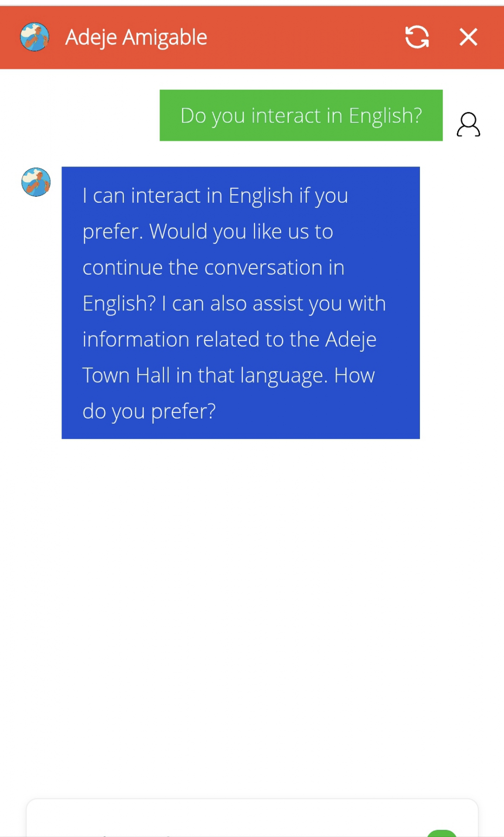This screenshot has width=504, height=837.
Task: Click the line "do you prefer?" in reply
Action: pyautogui.click(x=149, y=411)
